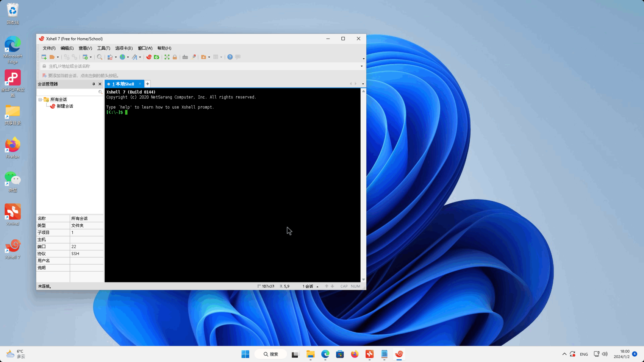Click the orange new-folder transfer icon

204,57
